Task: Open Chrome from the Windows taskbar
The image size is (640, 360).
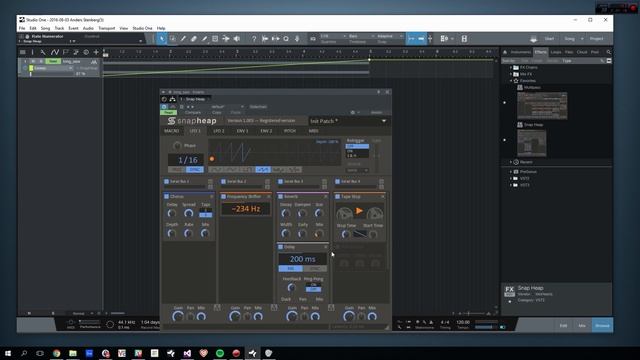Action: (x=56, y=353)
